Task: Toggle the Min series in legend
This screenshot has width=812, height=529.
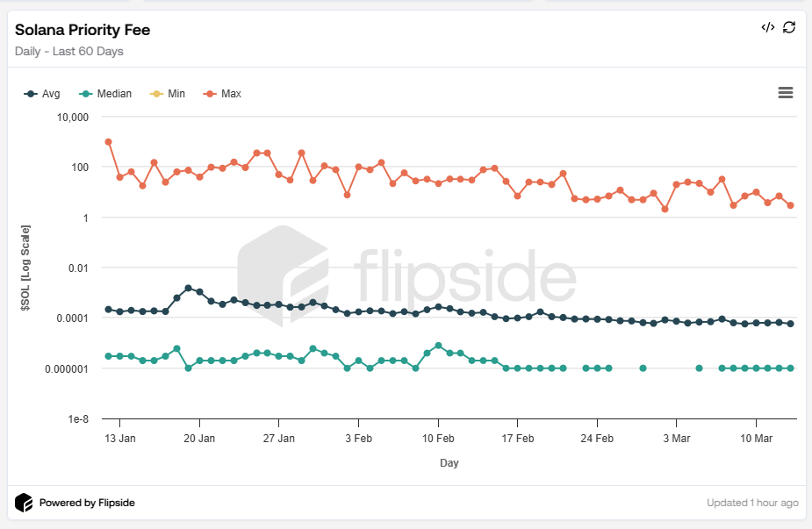Action: point(176,94)
